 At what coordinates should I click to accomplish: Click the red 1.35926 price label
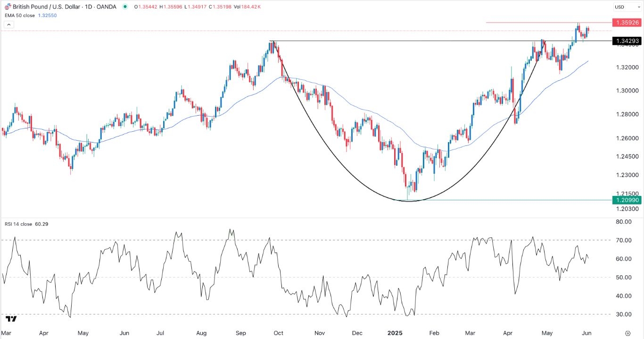click(627, 22)
